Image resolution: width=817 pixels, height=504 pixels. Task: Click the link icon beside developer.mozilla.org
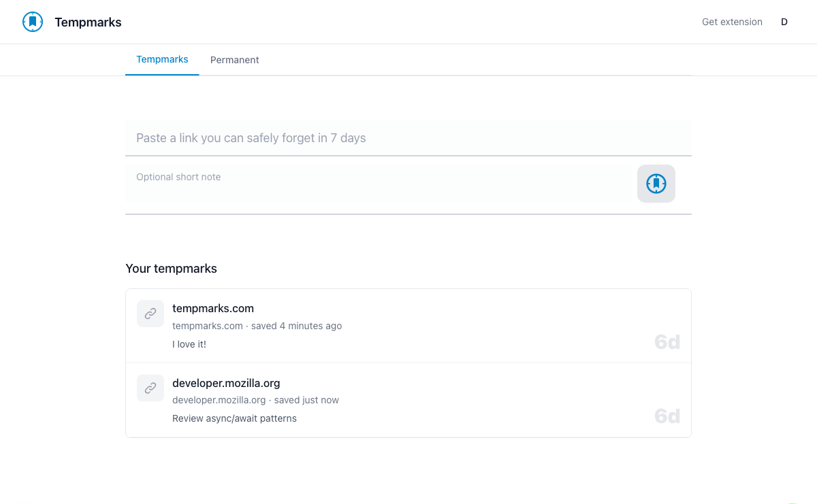tap(150, 388)
